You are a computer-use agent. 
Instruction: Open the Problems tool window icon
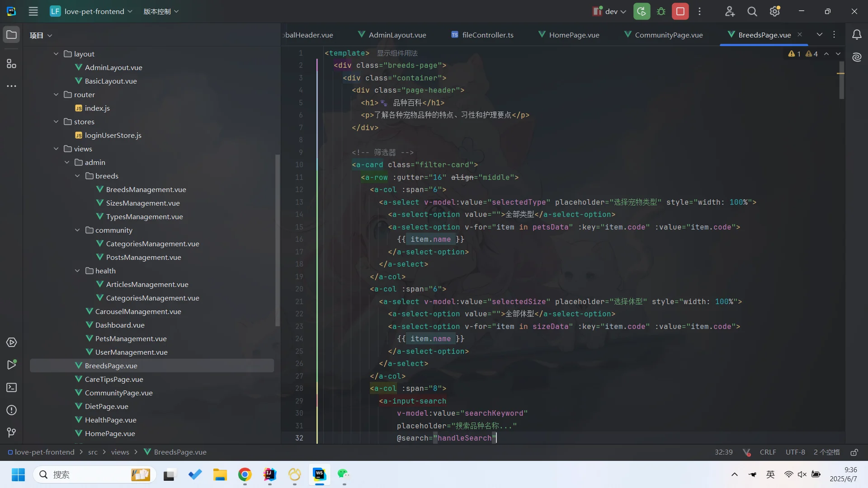pyautogui.click(x=11, y=410)
